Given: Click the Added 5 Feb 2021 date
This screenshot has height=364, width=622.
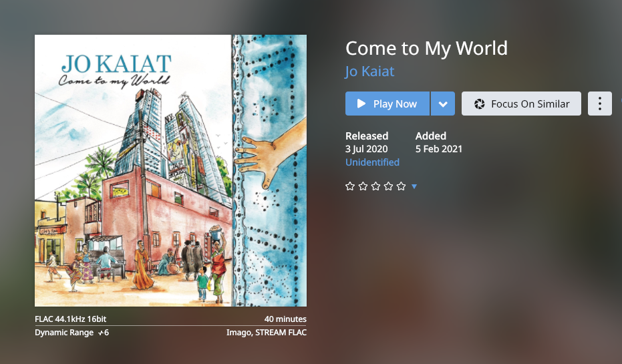Looking at the screenshot, I should coord(439,149).
